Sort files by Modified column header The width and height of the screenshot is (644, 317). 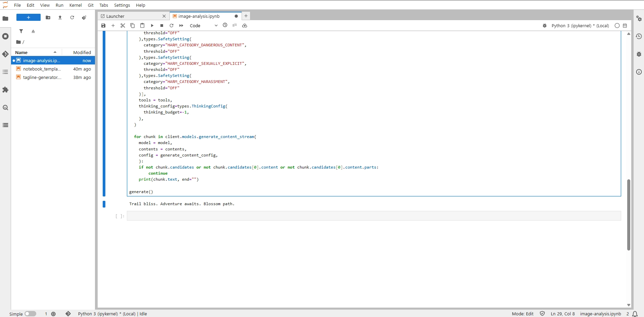click(79, 52)
